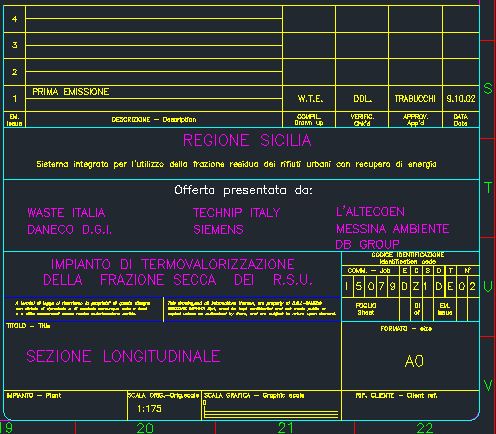This screenshot has width=496, height=434.
Task: Click the 'L'ALTECOEN' company name
Action: pos(370,212)
